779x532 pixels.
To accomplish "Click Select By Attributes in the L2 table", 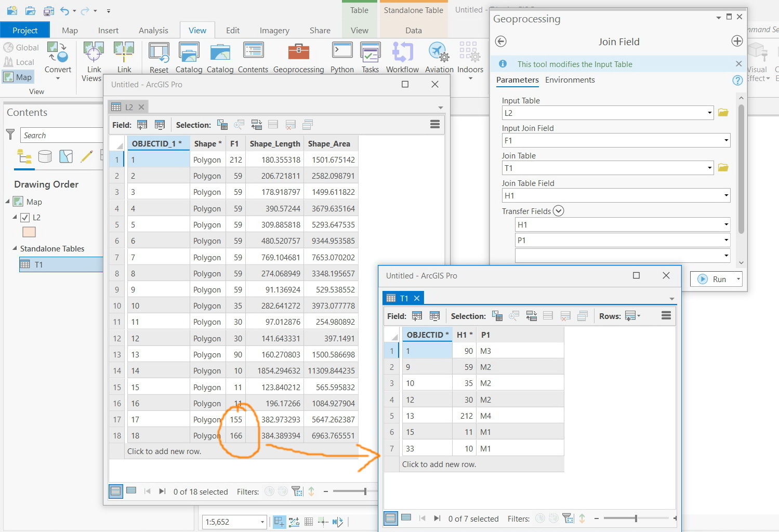I will pyautogui.click(x=222, y=125).
